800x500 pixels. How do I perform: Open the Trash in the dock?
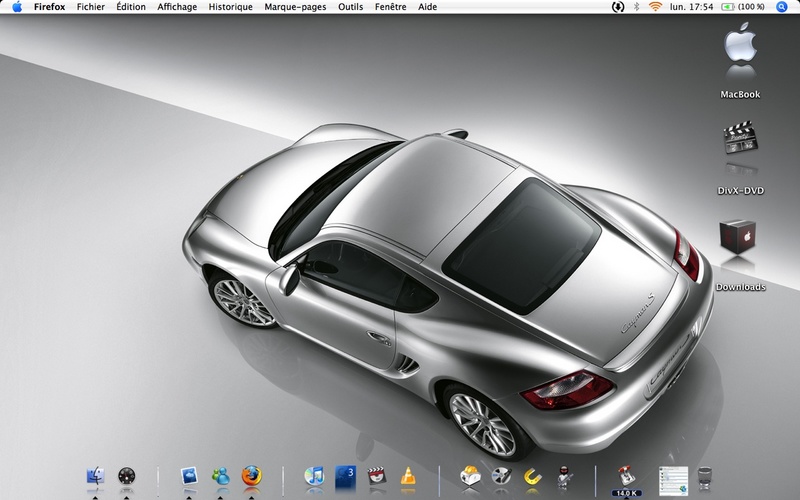705,479
